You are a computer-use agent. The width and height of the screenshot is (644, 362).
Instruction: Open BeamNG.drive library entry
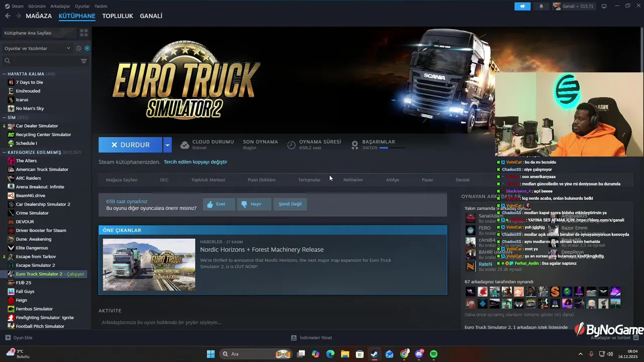pos(30,196)
